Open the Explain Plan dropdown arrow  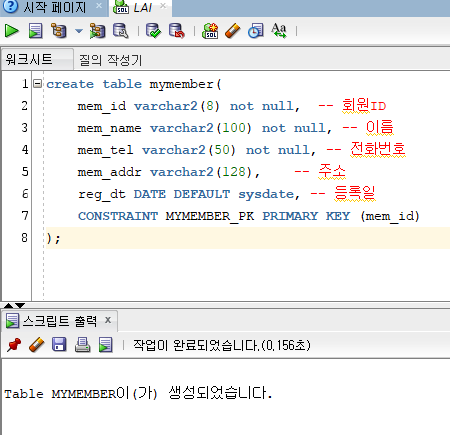79,31
